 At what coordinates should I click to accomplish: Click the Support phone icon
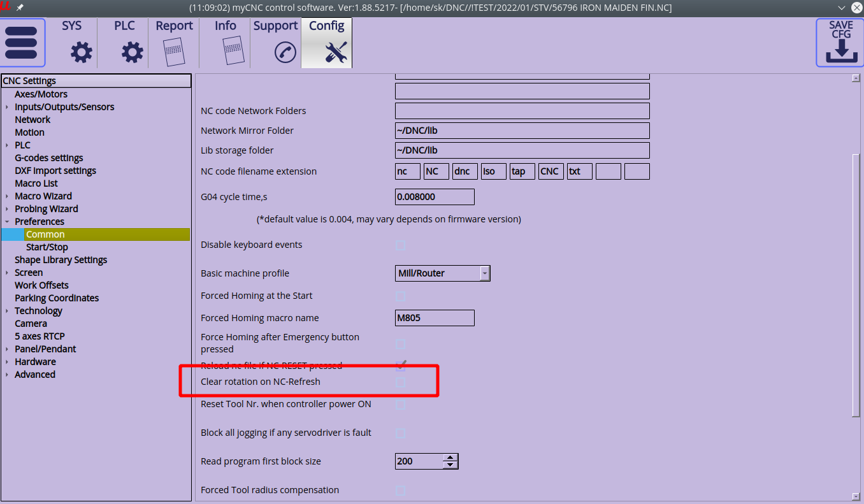coord(285,52)
